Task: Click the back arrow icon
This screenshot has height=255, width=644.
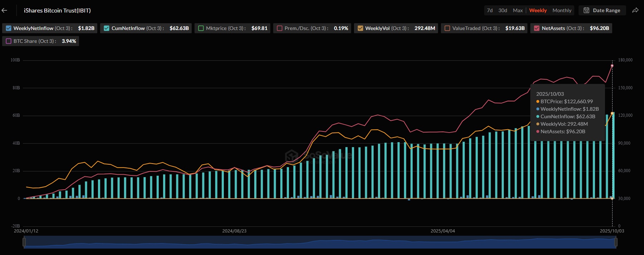Action: pos(4,10)
